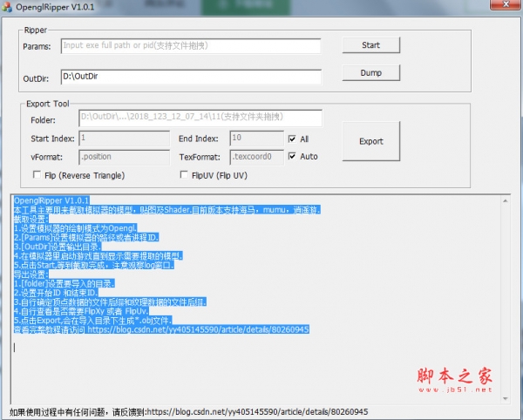The image size is (523, 420).
Task: Click the blog.csdn.net link in the log
Action: click(199, 329)
